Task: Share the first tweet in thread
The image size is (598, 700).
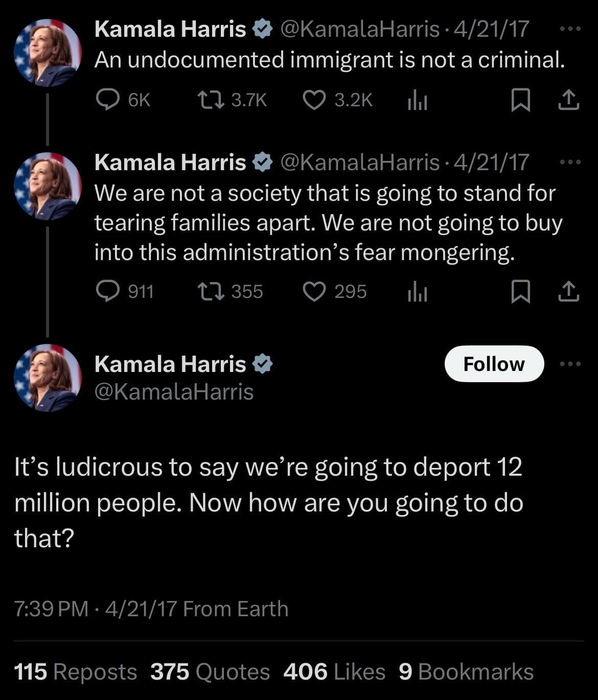Action: tap(568, 100)
